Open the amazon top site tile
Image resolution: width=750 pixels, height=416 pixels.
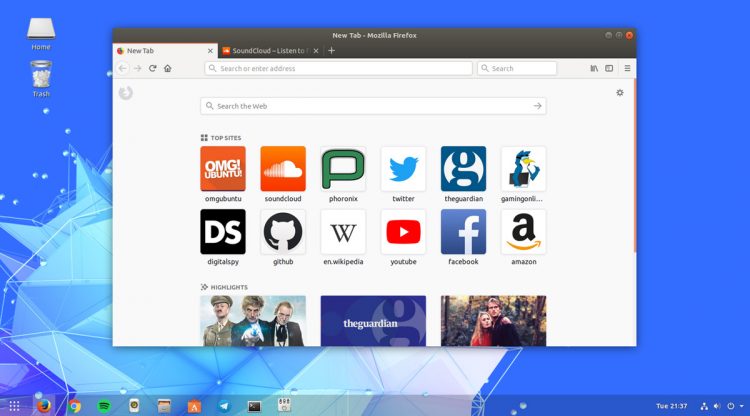[524, 232]
